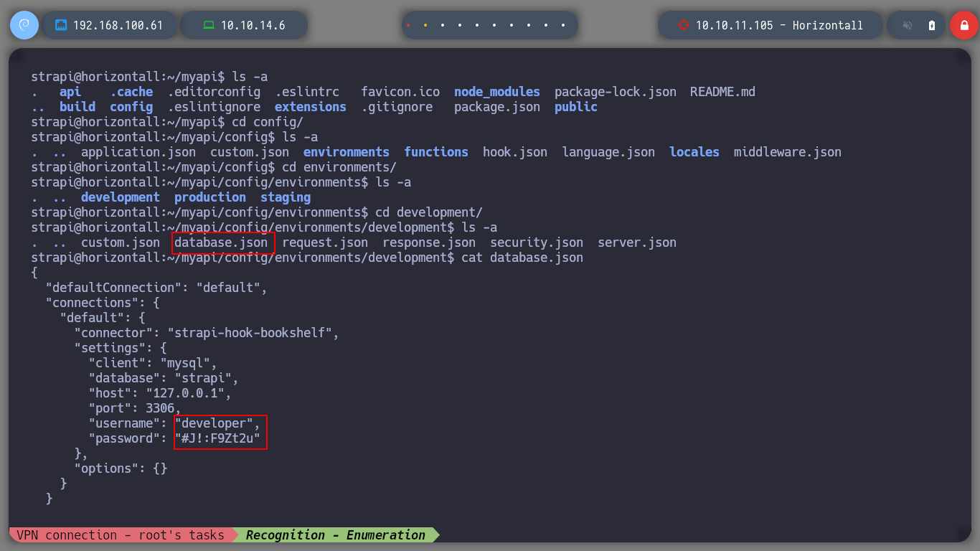The image size is (980, 551).
Task: Click server.json in the listing
Action: click(637, 242)
